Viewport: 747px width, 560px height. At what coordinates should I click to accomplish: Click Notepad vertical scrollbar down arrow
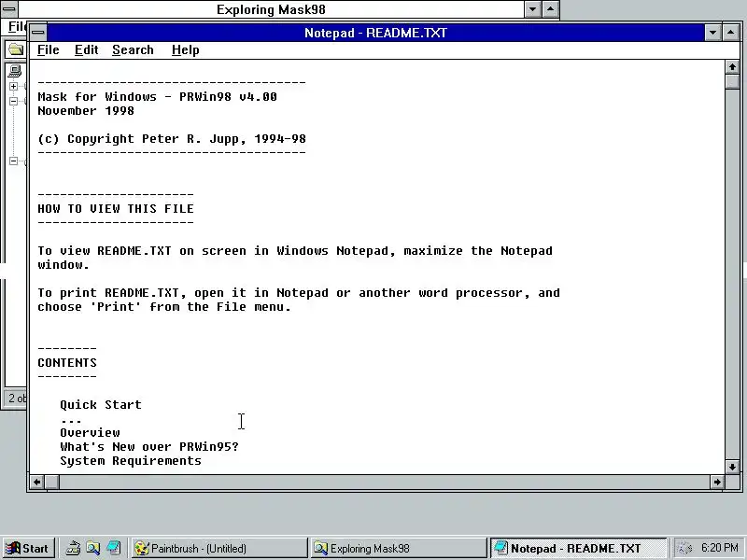732,467
